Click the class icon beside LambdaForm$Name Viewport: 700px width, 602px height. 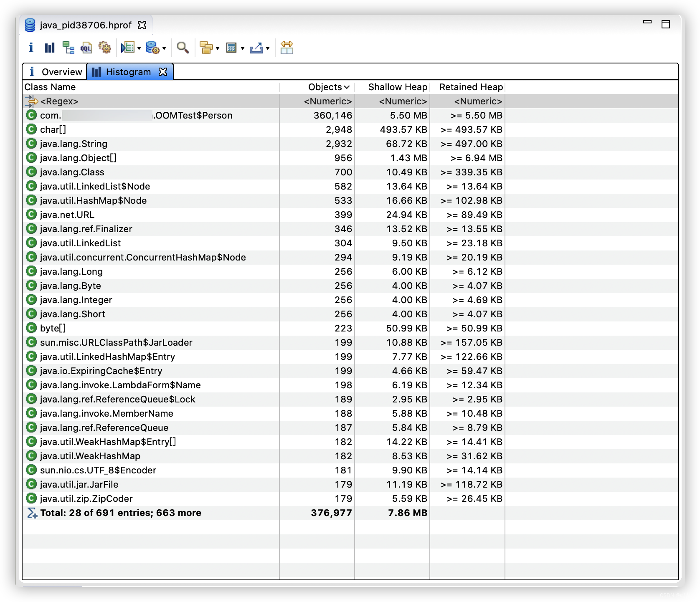[x=31, y=384]
